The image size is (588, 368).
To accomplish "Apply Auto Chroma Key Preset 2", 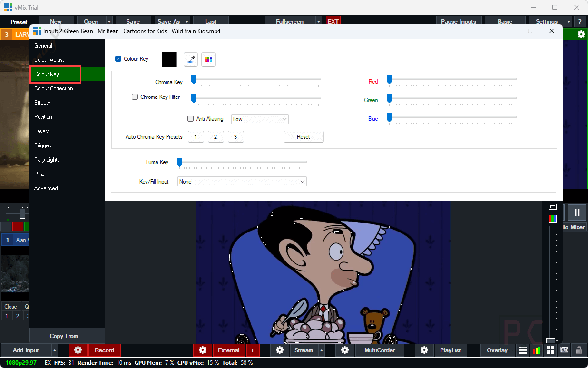I will coord(216,137).
